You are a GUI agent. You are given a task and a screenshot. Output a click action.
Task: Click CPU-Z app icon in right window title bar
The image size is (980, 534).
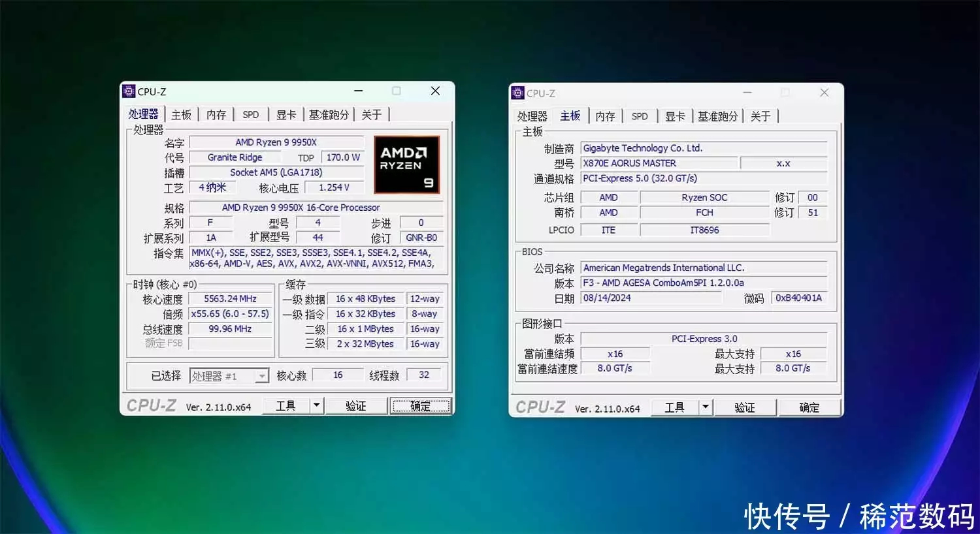pos(518,93)
